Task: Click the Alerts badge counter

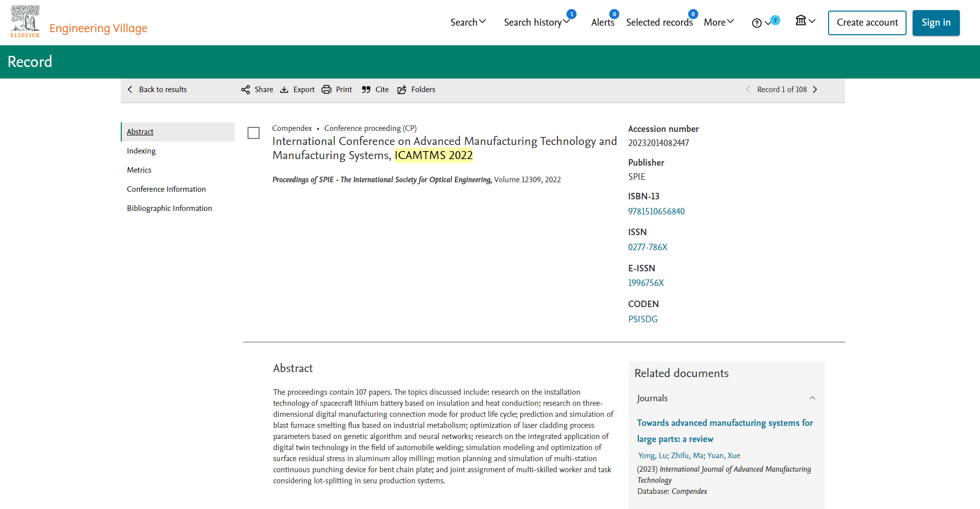Action: pyautogui.click(x=614, y=14)
